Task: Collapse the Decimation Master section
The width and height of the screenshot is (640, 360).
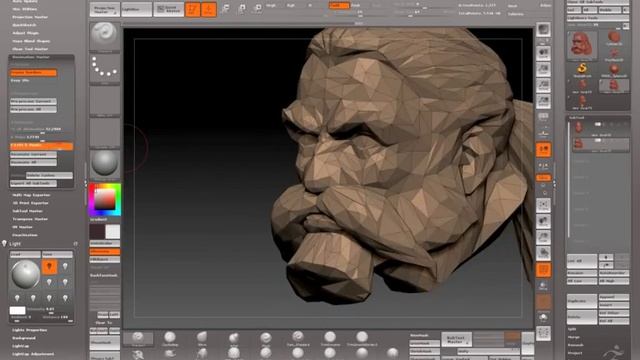Action: (31, 57)
